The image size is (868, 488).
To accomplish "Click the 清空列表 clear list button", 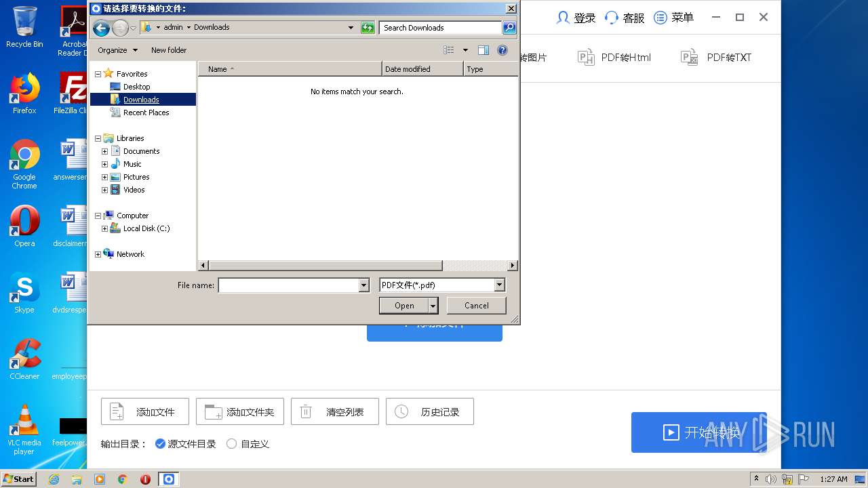I will 335,411.
